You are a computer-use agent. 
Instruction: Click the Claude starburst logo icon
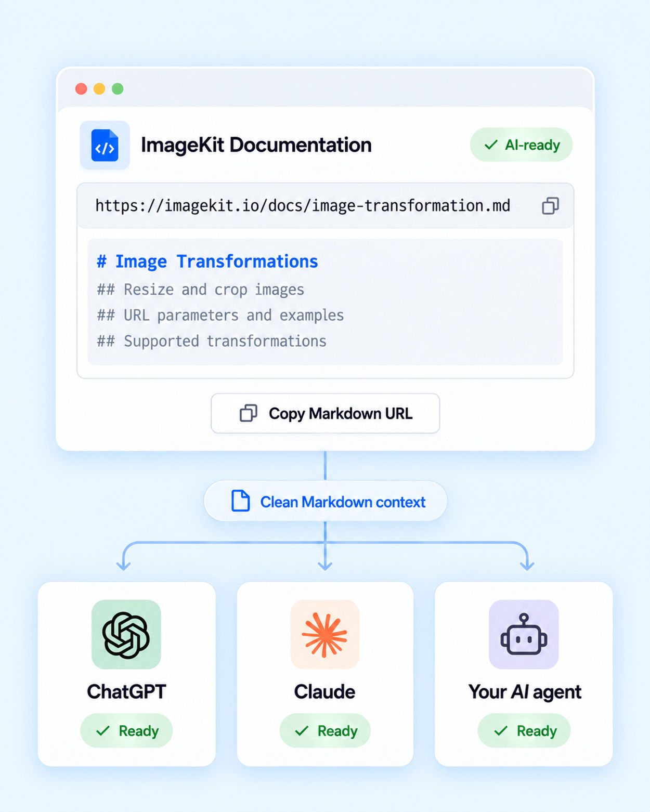pos(325,635)
